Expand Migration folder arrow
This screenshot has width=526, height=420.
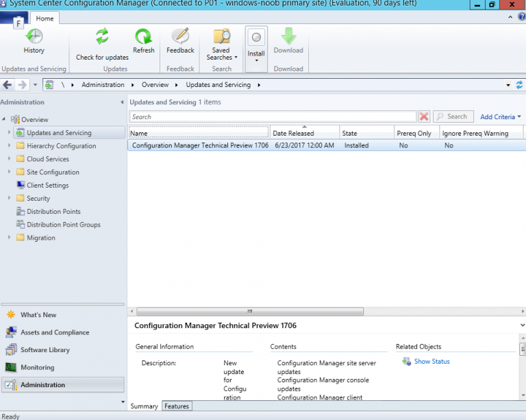tap(9, 237)
